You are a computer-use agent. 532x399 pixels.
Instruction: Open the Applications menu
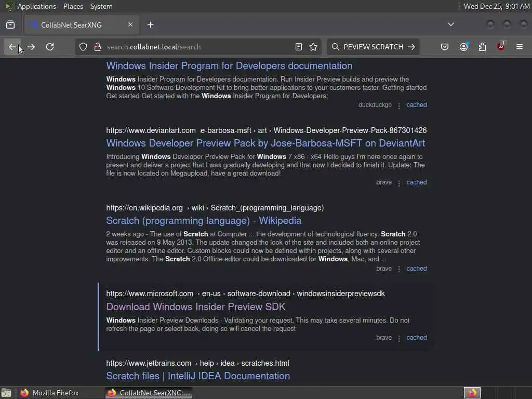click(x=37, y=6)
